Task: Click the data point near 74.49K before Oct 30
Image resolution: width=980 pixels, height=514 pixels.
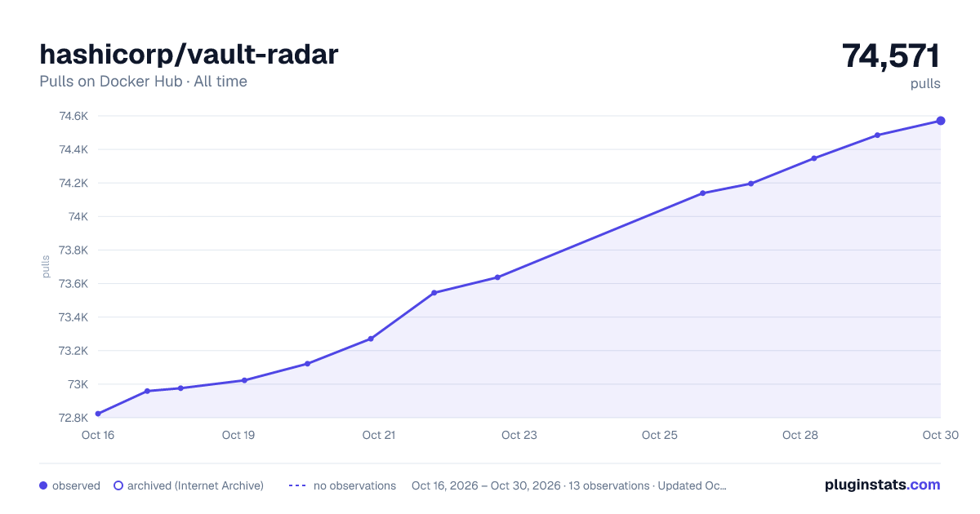Action: (x=877, y=135)
